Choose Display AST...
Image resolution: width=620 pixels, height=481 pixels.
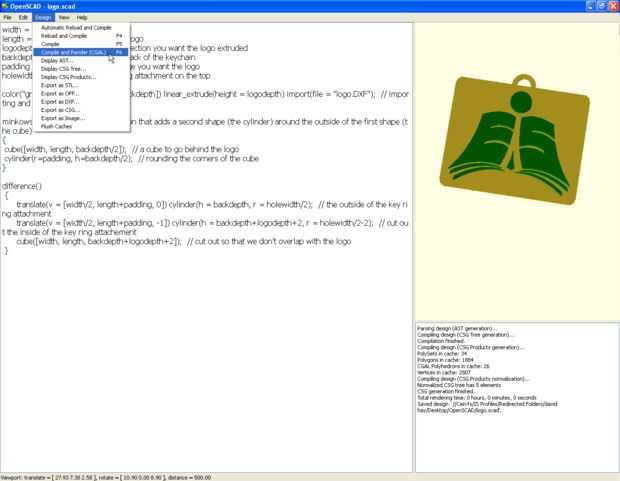pyautogui.click(x=81, y=61)
